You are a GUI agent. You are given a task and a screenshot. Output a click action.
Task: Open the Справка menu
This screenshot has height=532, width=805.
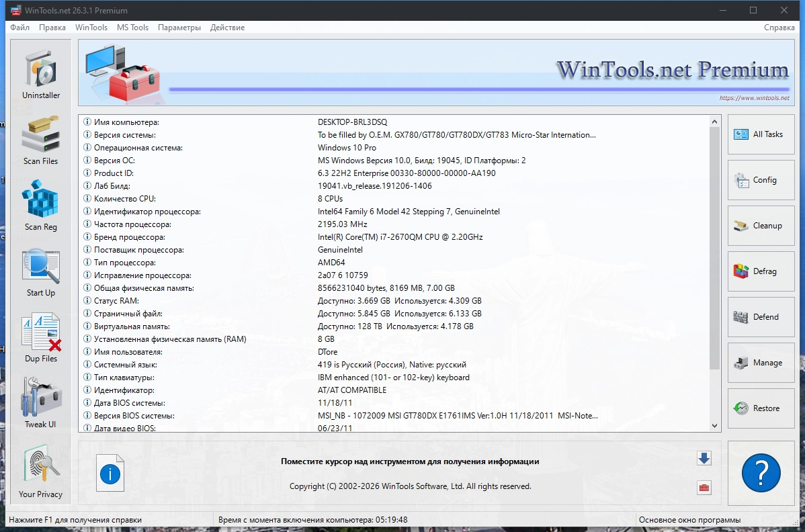point(779,28)
